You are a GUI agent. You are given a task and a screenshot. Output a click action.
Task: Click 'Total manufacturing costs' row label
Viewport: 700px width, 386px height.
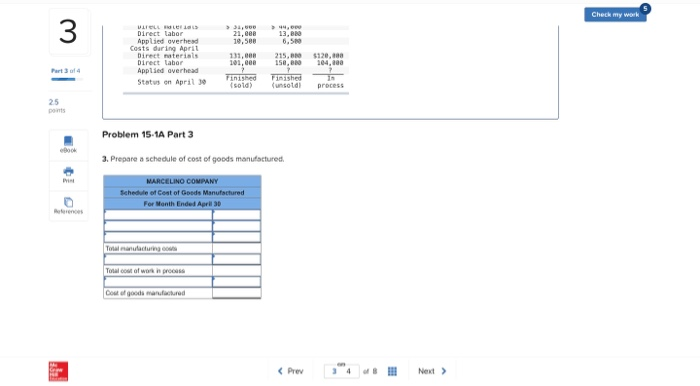[141, 249]
